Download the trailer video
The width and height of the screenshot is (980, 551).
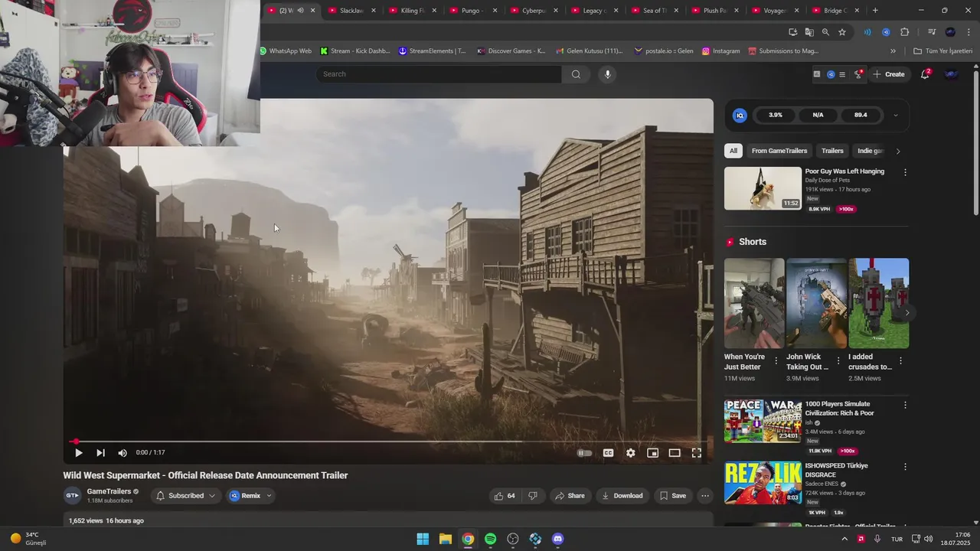coord(622,496)
